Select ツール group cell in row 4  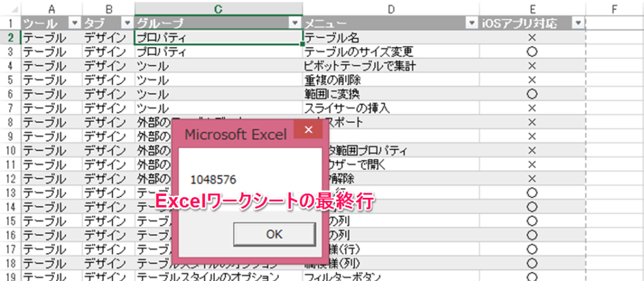[x=218, y=66]
